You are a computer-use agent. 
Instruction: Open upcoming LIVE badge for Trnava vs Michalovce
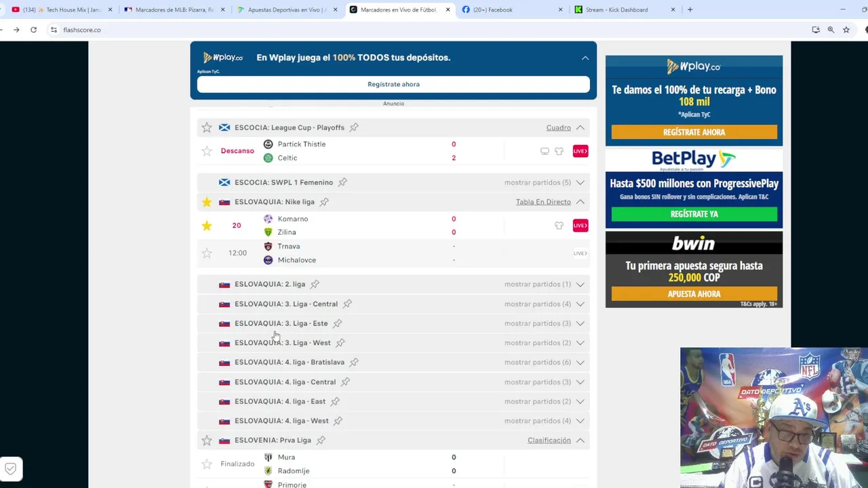pyautogui.click(x=580, y=253)
